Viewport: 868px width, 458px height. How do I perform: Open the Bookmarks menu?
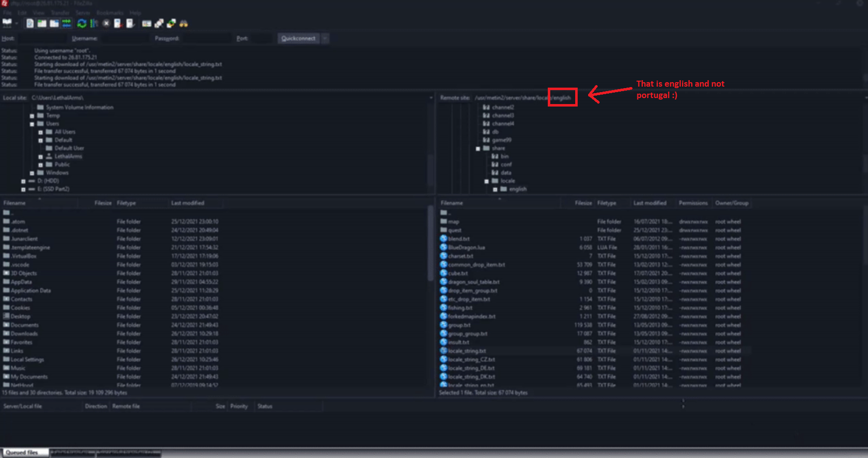click(110, 12)
